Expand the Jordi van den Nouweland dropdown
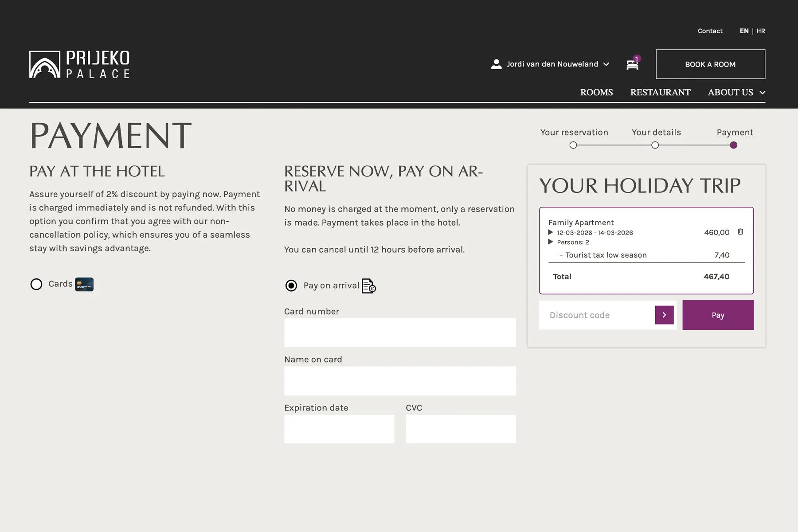Screen dimensions: 798x532 (606, 64)
